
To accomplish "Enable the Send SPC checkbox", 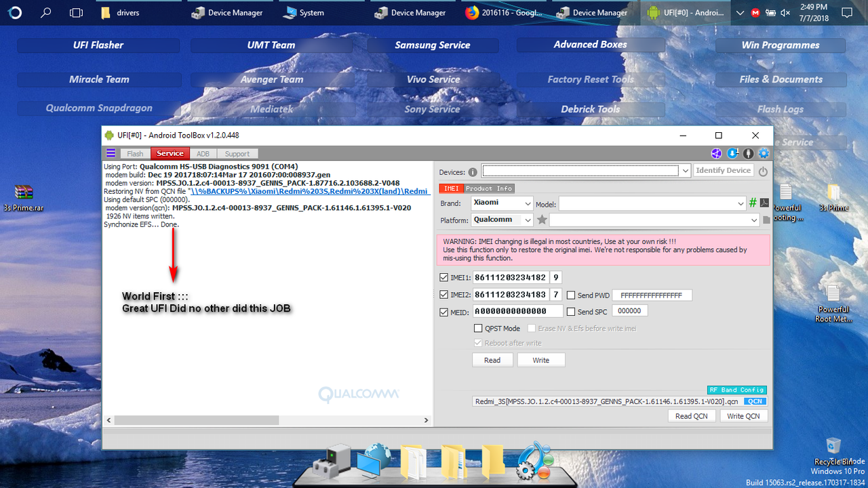I will [x=571, y=312].
